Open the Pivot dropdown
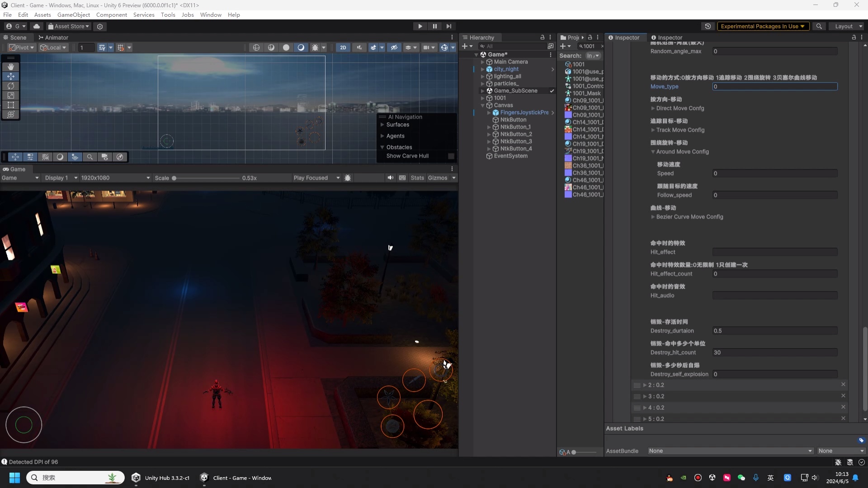Viewport: 868px width, 488px height. point(22,47)
